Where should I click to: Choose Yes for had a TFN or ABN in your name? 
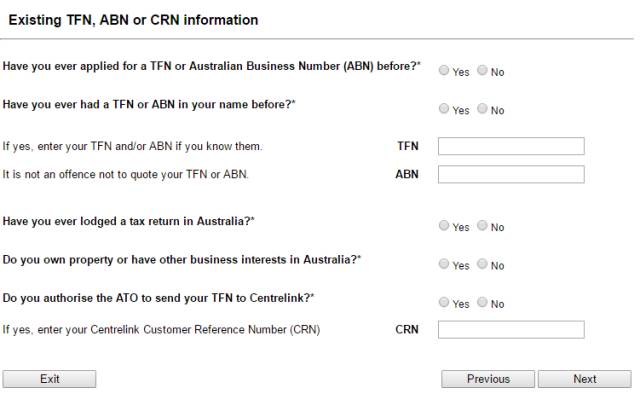pos(444,109)
